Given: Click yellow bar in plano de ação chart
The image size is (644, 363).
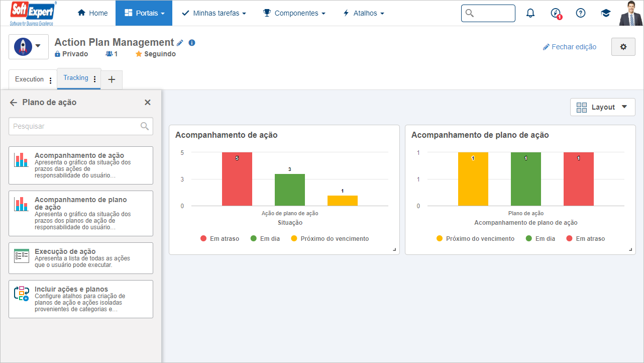Looking at the screenshot, I should (x=473, y=179).
